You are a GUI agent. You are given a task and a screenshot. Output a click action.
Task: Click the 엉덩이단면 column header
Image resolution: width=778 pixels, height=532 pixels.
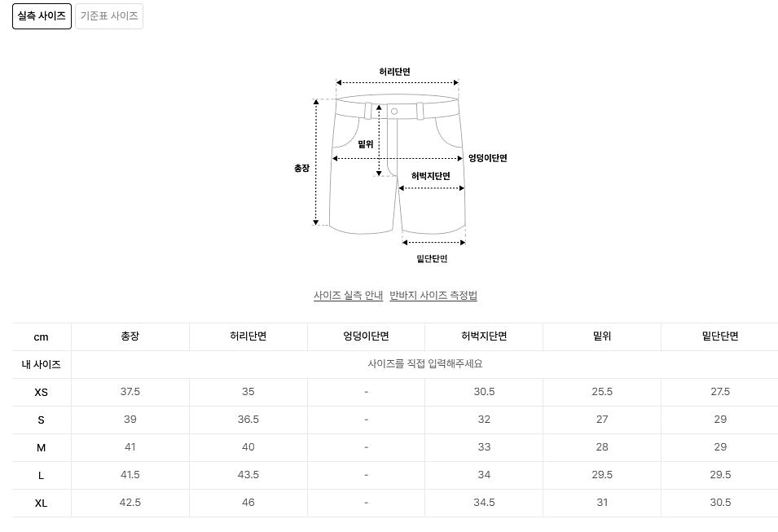[x=366, y=336]
